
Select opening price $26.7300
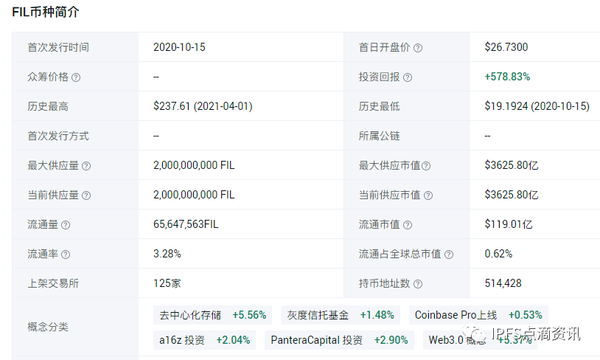(506, 47)
